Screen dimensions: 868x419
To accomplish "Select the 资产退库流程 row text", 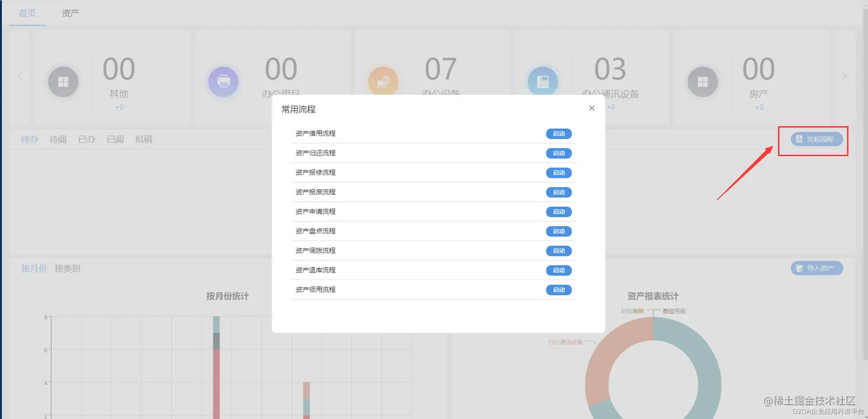I will pos(315,270).
